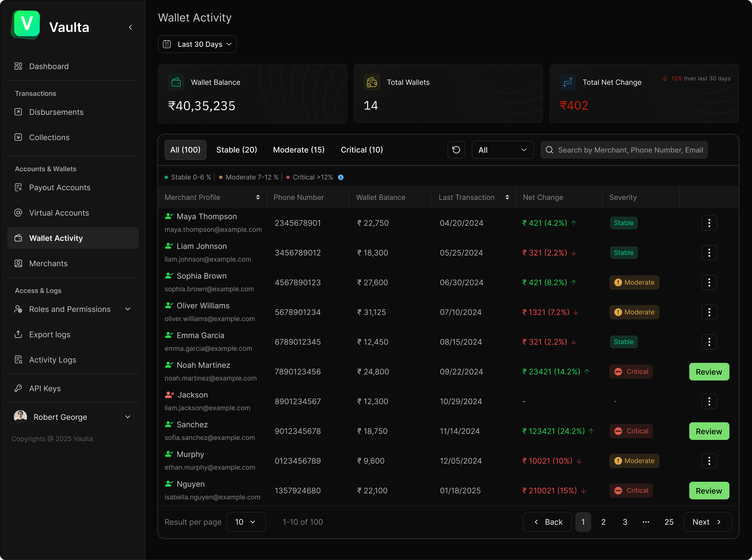Image resolution: width=752 pixels, height=560 pixels.
Task: Click Robert George's profile avatar
Action: coord(20,417)
